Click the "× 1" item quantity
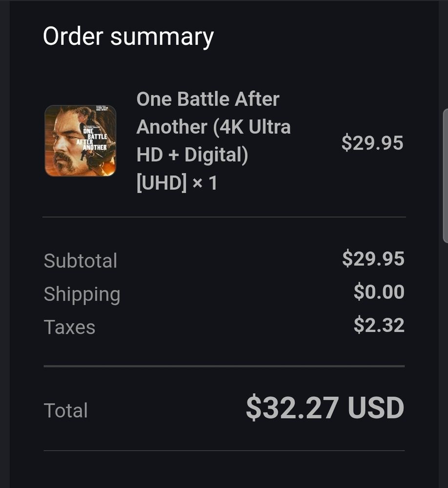448x488 pixels. [205, 183]
